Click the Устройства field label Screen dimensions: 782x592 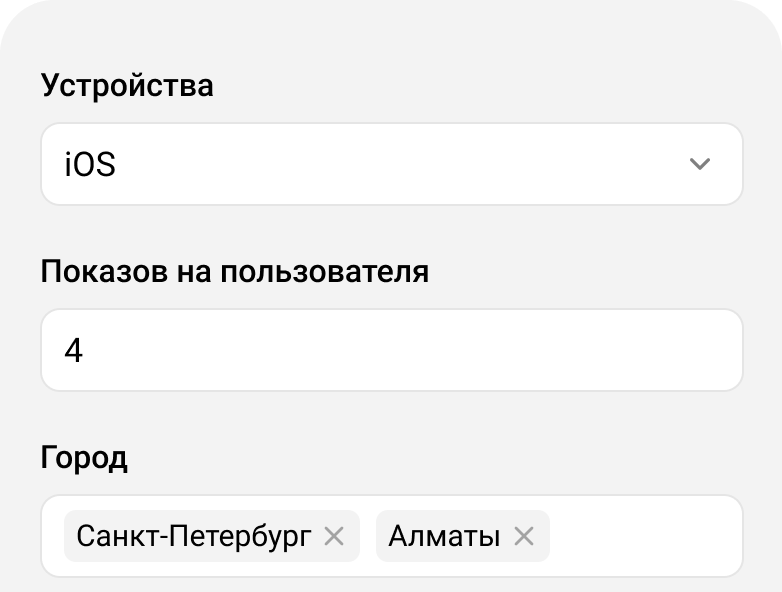click(127, 85)
